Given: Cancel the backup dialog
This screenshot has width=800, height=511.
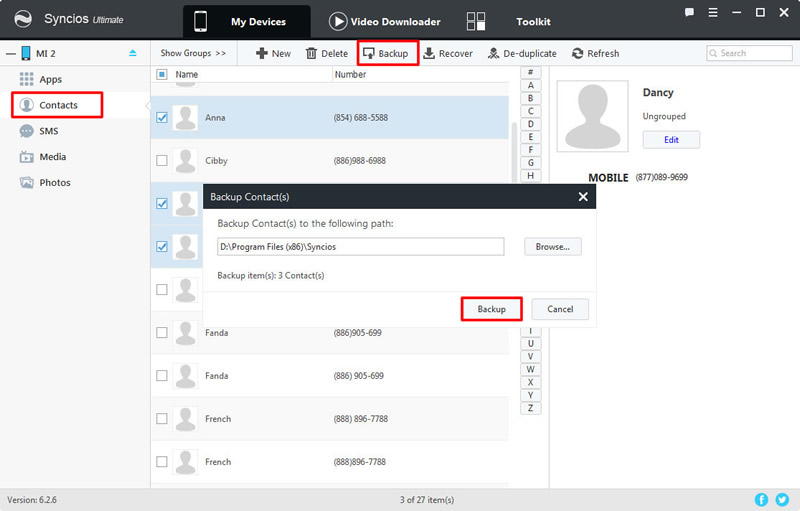Looking at the screenshot, I should 560,309.
